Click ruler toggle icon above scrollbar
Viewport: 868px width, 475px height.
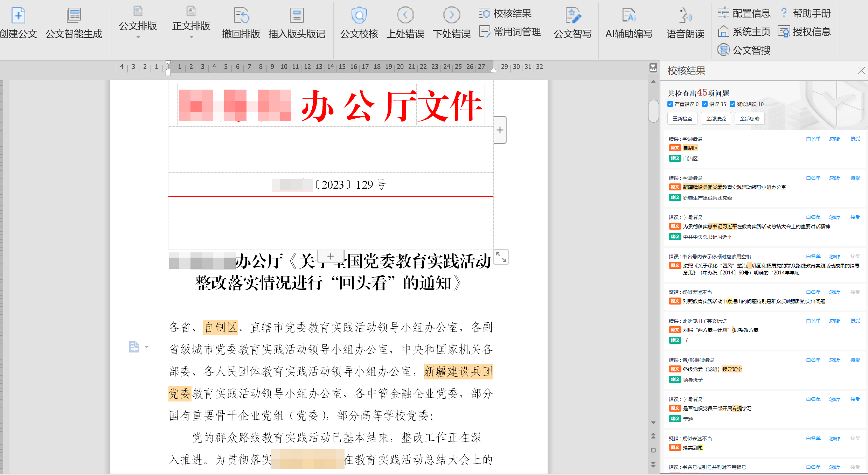coord(653,68)
